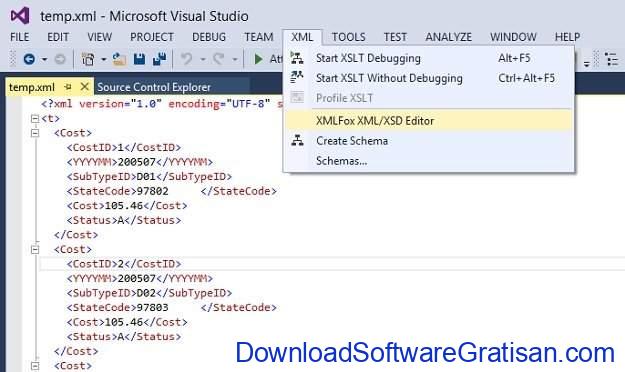Viewport: 625px width, 372px height.
Task: Click the xml version declaration line
Action: (162, 104)
